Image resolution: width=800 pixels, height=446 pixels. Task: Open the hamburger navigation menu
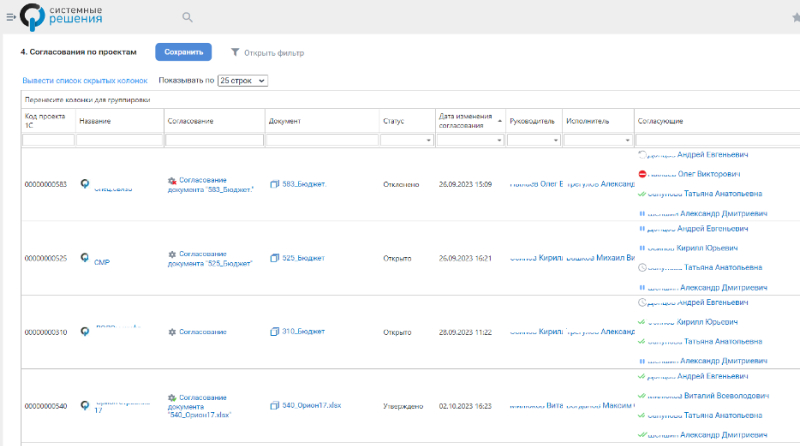(10, 17)
